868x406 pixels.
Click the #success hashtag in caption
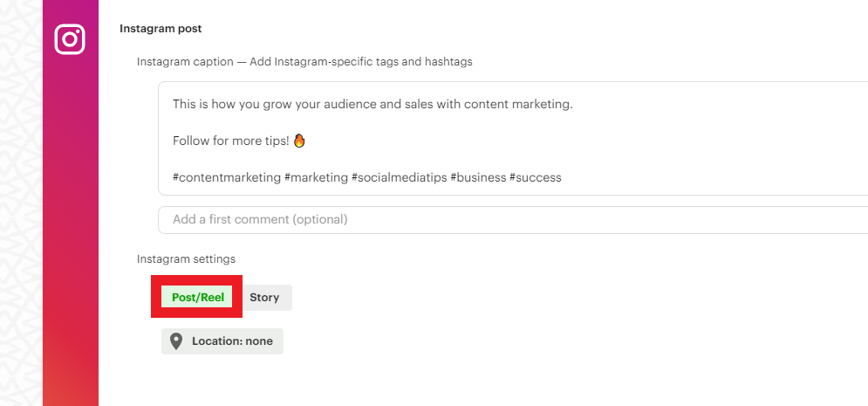[x=536, y=178]
